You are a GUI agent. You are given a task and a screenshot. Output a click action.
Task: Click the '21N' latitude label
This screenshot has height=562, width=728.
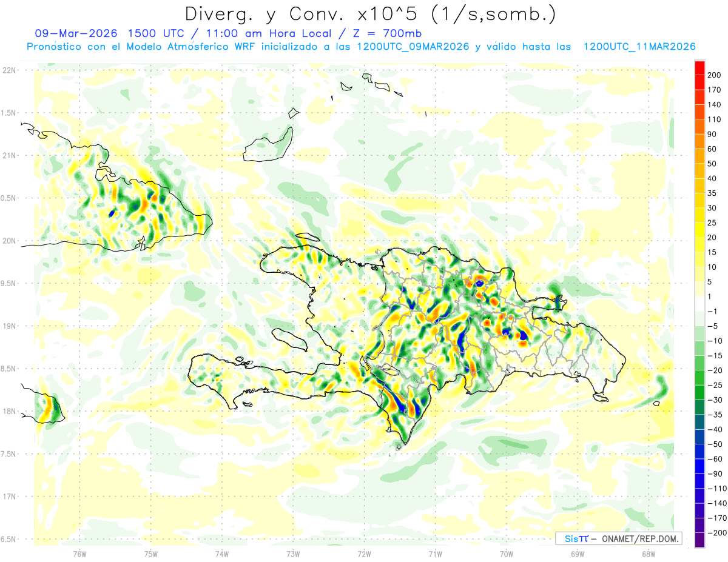8,156
